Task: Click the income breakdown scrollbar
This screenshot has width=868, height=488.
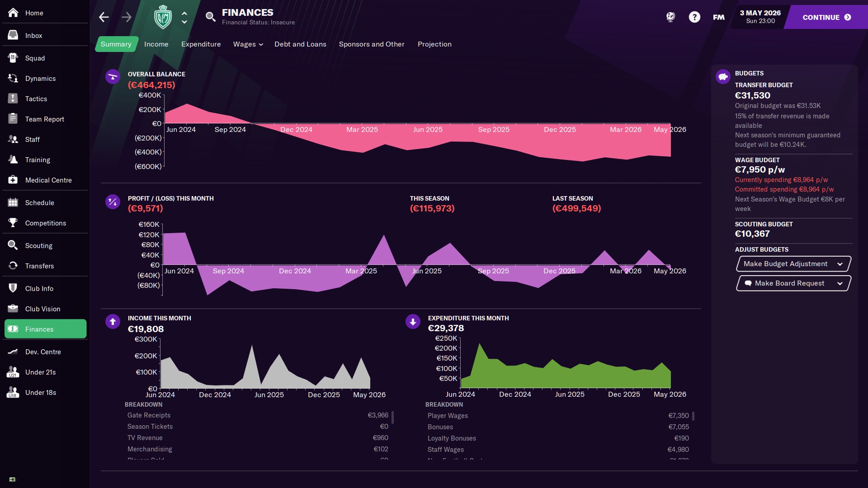Action: 392,418
